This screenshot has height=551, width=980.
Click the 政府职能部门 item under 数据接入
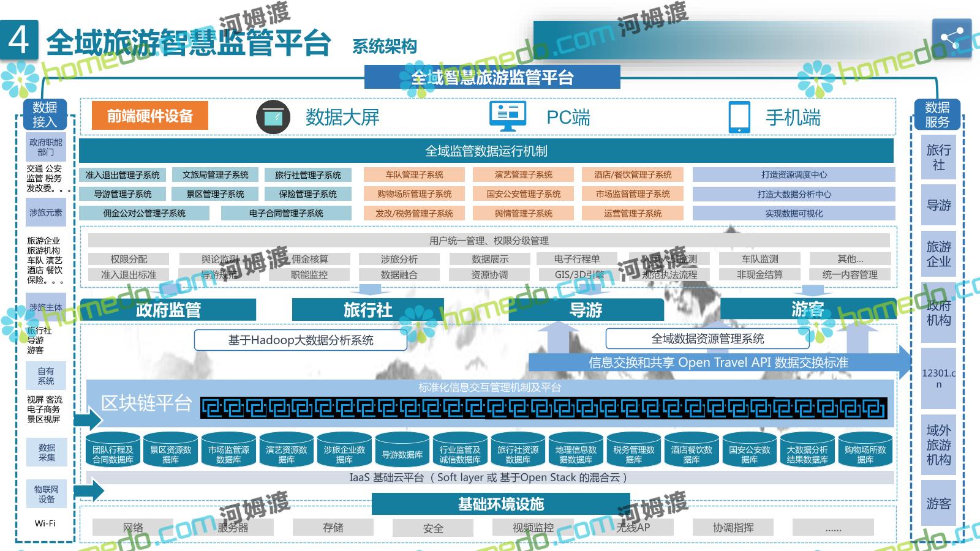(46, 147)
